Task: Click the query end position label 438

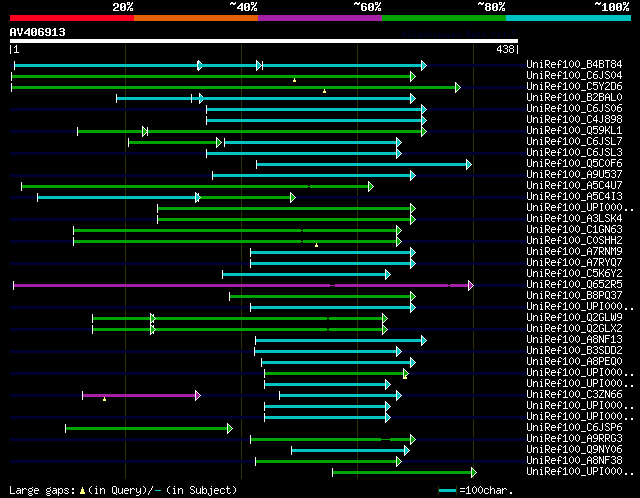Action: pos(505,49)
